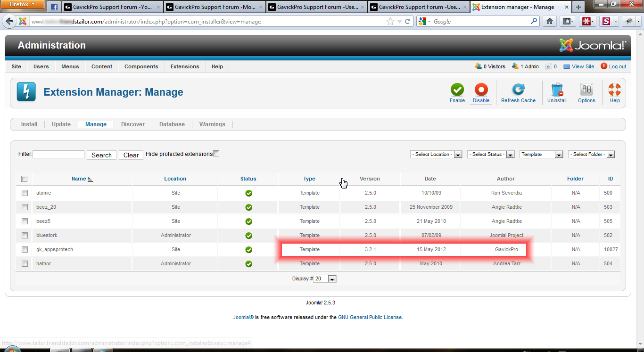Click the green status icon for beez5
Image resolution: width=644 pixels, height=352 pixels.
point(248,221)
